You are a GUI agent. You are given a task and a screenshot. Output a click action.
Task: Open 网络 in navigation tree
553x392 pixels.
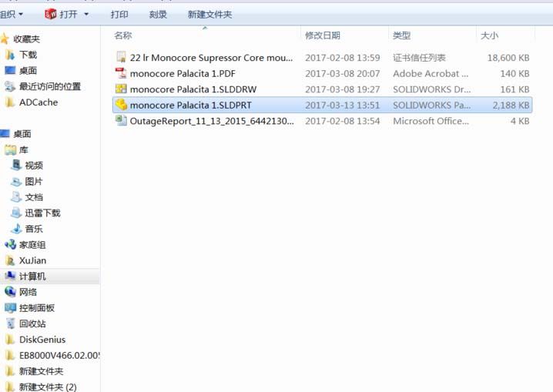[x=28, y=292]
